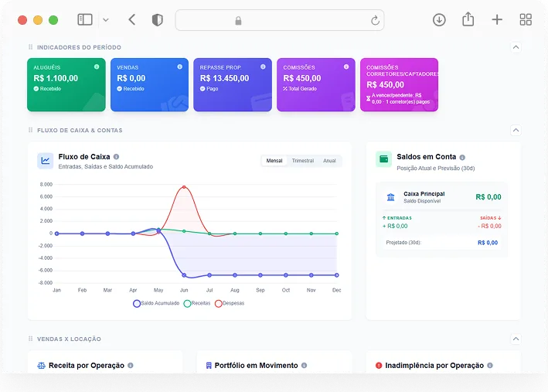Show tab overview grid icon
Screen dimensions: 548x392
point(526,19)
